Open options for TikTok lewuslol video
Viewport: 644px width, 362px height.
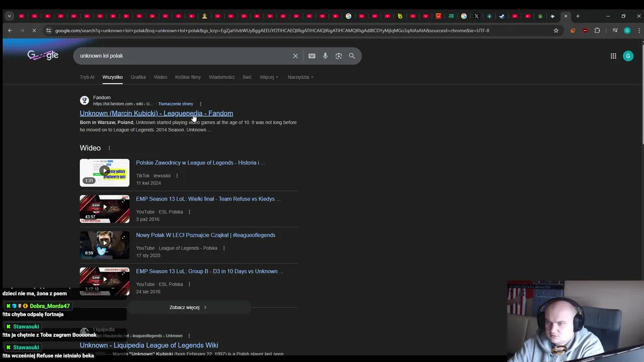[x=177, y=175]
